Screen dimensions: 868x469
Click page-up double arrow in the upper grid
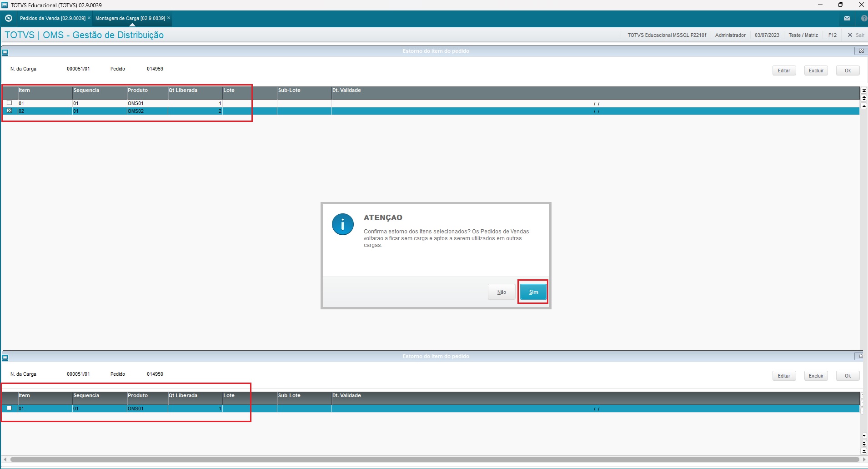864,98
